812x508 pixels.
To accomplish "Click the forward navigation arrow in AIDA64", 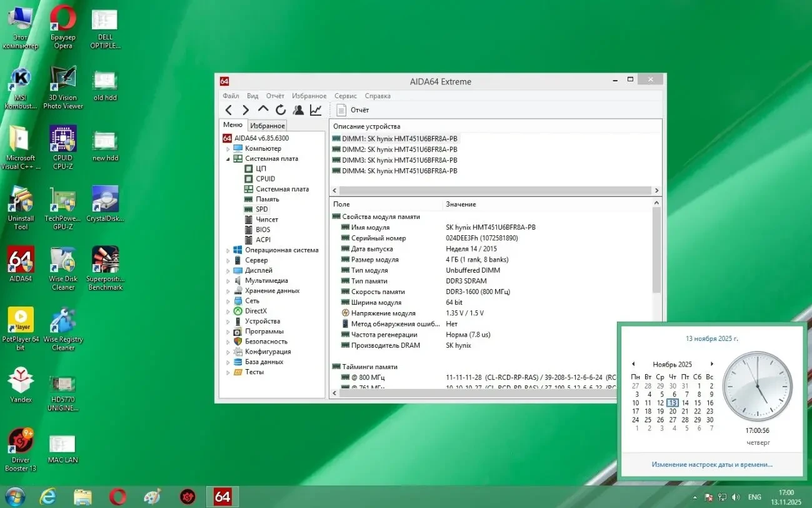I will (x=246, y=109).
